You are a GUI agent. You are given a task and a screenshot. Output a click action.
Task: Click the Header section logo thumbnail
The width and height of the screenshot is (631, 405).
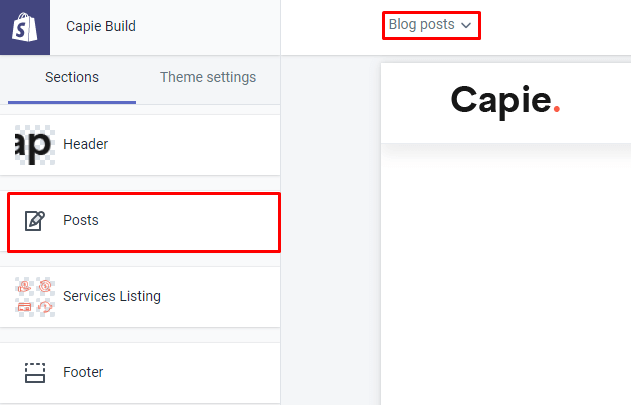click(35, 145)
